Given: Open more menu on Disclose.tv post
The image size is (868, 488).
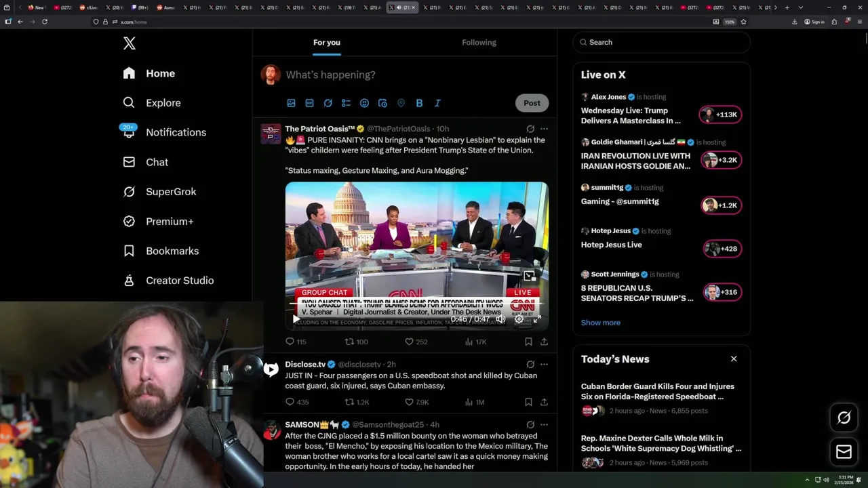Looking at the screenshot, I should pos(544,365).
